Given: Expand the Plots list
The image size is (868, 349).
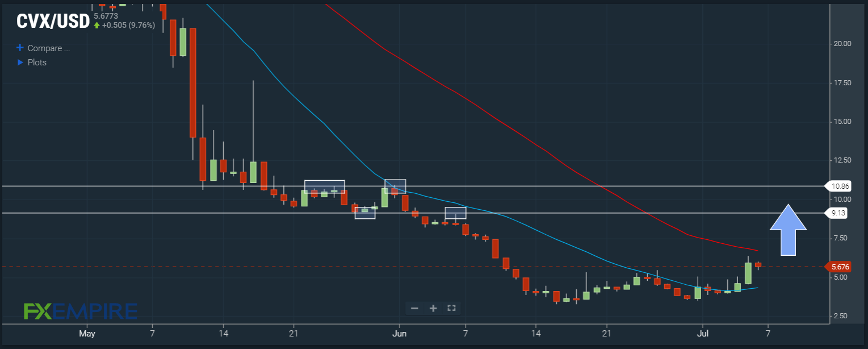Looking at the screenshot, I should pos(32,63).
